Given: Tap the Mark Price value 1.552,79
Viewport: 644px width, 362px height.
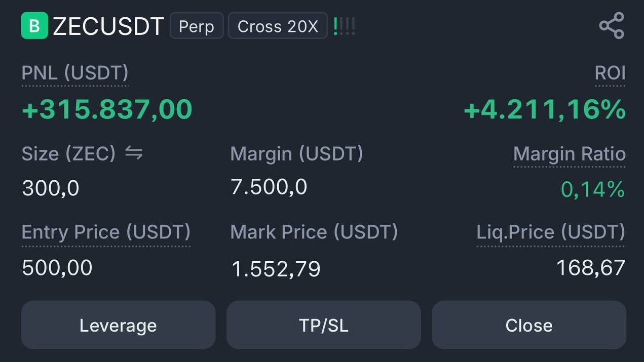Looking at the screenshot, I should point(276,269).
